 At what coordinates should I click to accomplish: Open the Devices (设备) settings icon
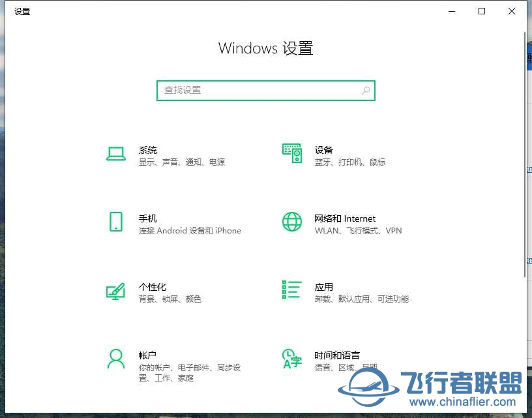tap(292, 154)
